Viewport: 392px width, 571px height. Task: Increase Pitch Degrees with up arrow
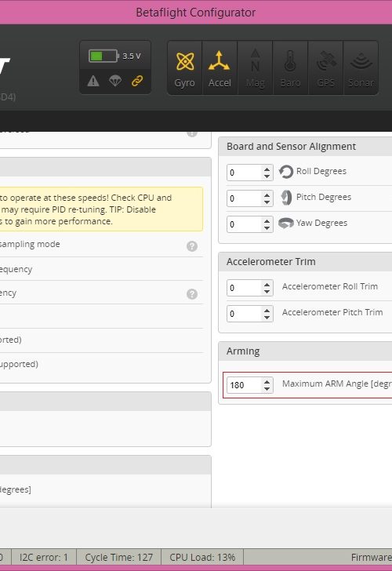(x=267, y=195)
